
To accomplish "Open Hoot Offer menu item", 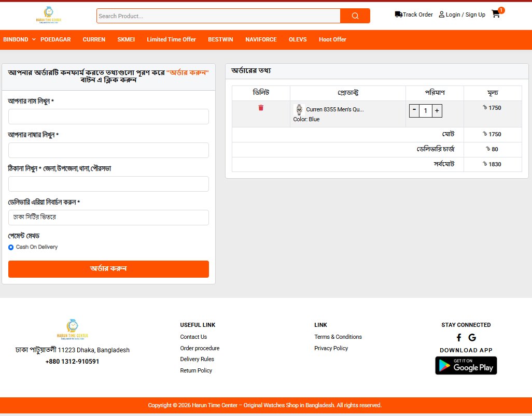I will click(x=332, y=39).
